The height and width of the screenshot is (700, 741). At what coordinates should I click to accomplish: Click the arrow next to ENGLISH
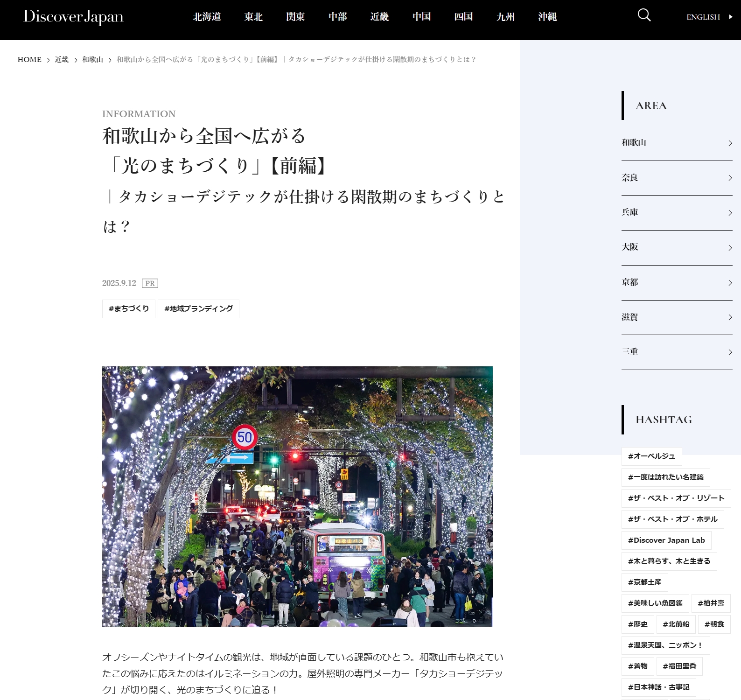pyautogui.click(x=731, y=17)
